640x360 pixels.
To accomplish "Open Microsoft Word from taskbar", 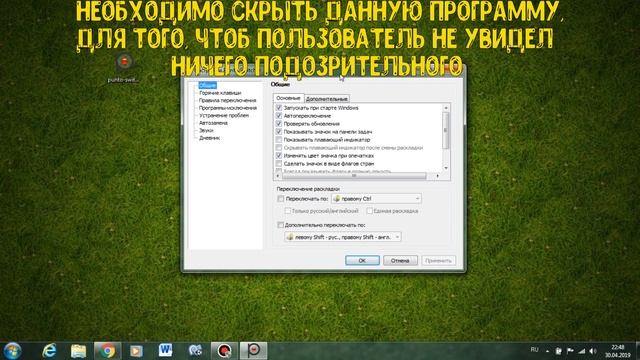I will click(165, 350).
